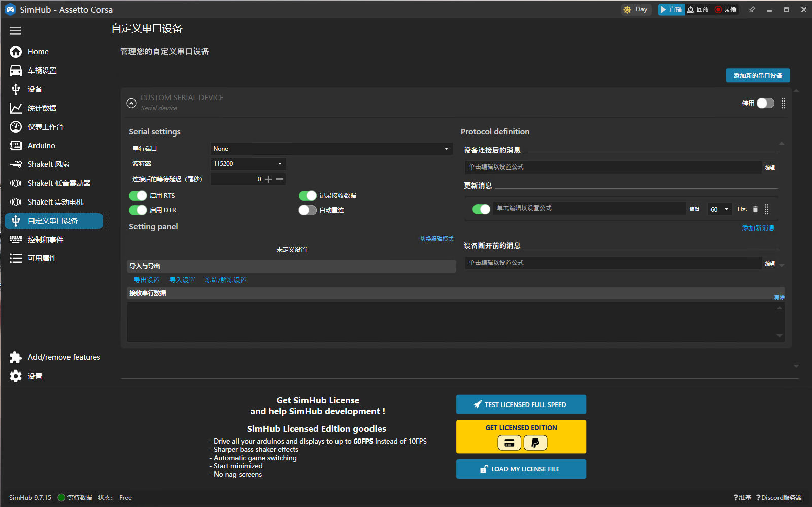Click 添加新的串口设备 button

point(758,75)
